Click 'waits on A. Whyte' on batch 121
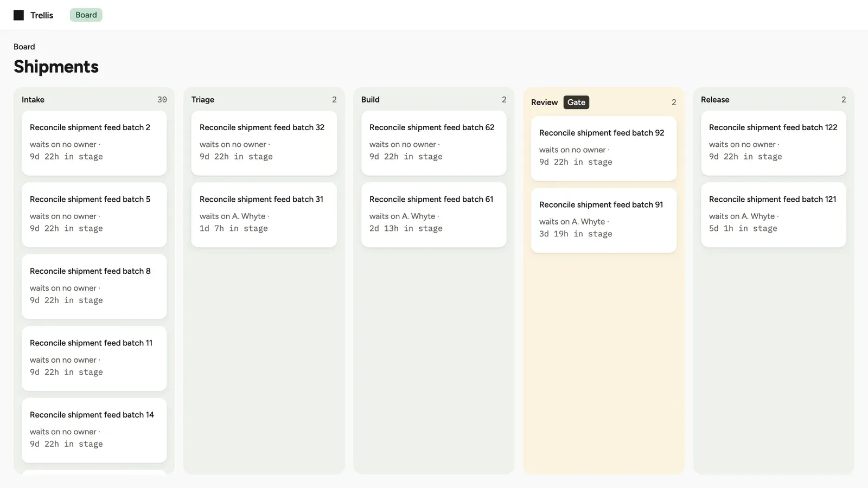This screenshot has width=868, height=488. pos(742,216)
